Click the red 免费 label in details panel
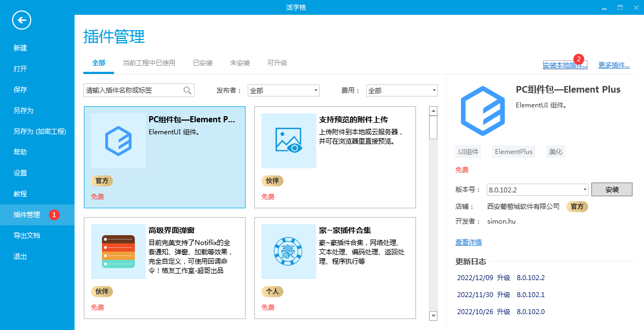 (462, 170)
